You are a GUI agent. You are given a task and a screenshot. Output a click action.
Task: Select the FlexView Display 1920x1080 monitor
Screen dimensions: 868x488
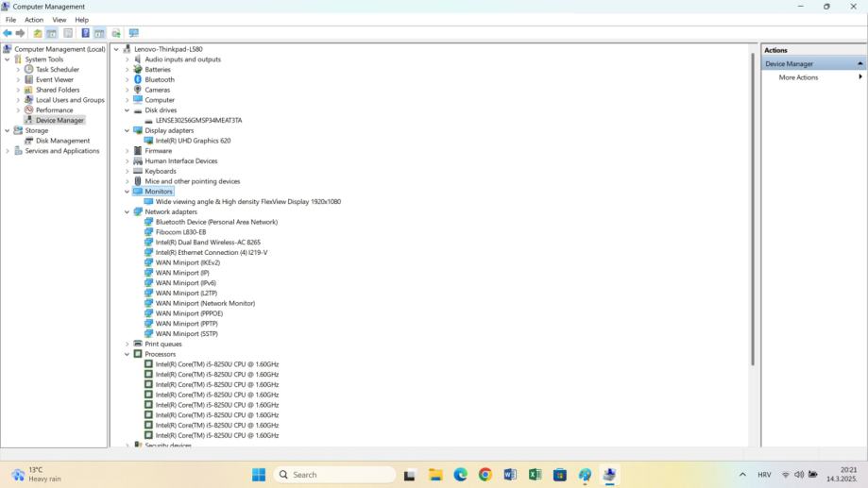click(x=248, y=201)
